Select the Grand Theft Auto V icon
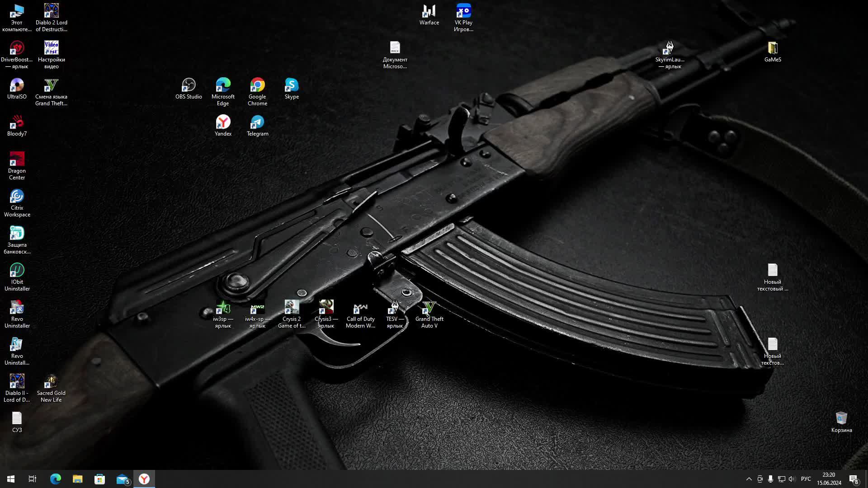Image resolution: width=868 pixels, height=488 pixels. click(429, 314)
